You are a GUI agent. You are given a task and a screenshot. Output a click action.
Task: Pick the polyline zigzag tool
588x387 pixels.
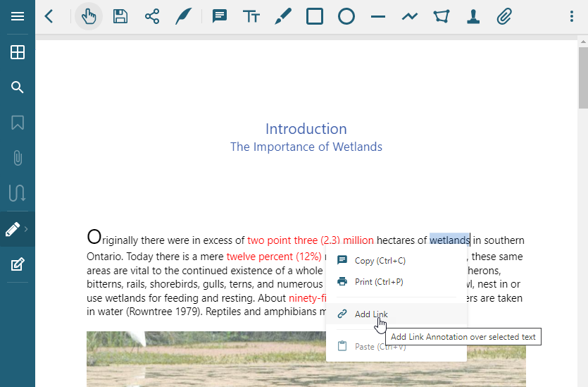click(410, 16)
